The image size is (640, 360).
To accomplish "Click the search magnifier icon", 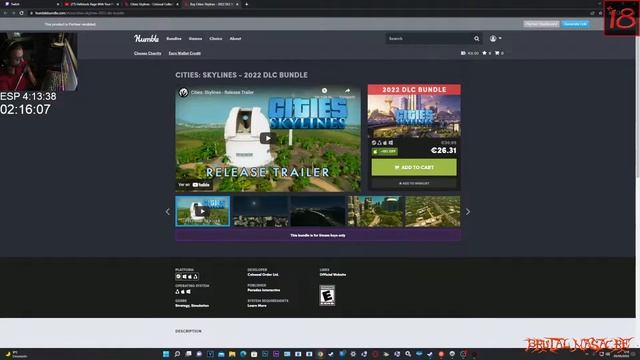I will point(476,38).
